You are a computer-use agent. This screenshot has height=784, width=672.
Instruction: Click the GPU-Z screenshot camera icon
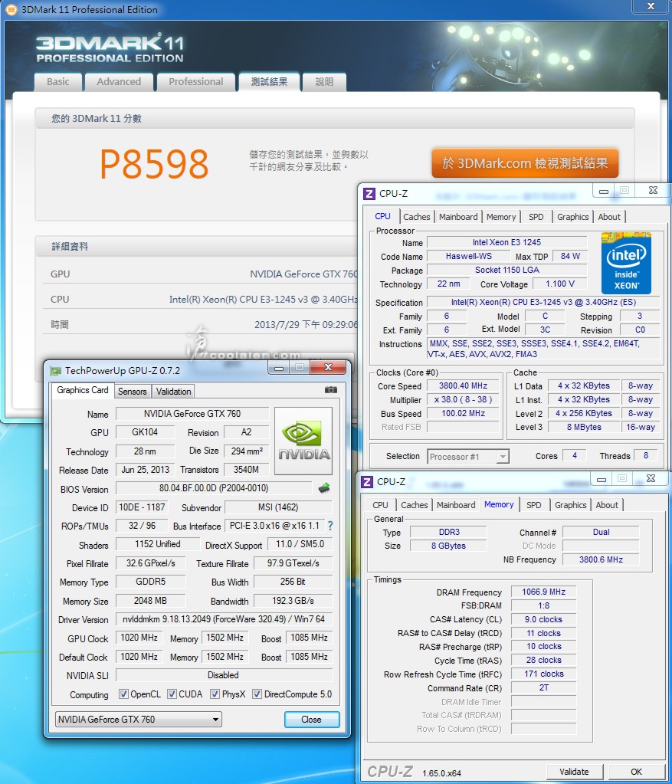click(330, 390)
